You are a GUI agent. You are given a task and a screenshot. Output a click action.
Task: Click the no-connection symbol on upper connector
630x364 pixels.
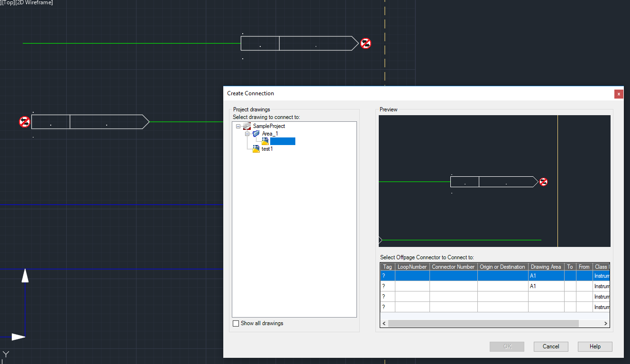(365, 44)
